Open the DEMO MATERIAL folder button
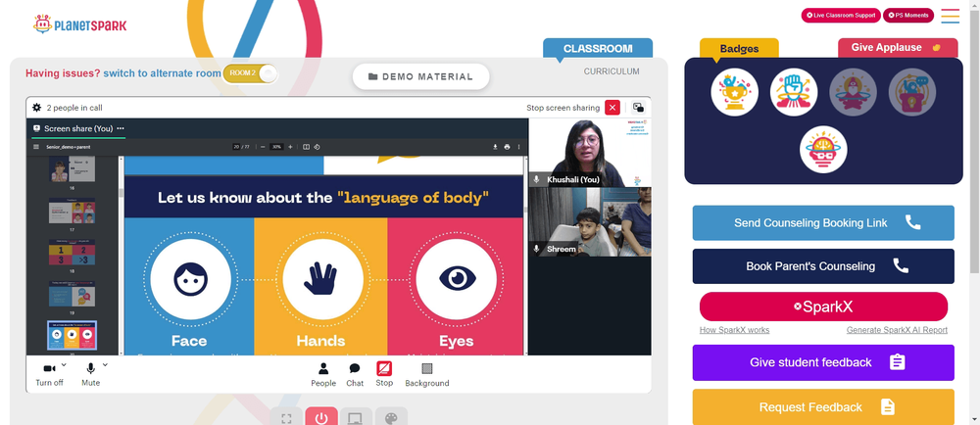980x425 pixels. click(420, 76)
